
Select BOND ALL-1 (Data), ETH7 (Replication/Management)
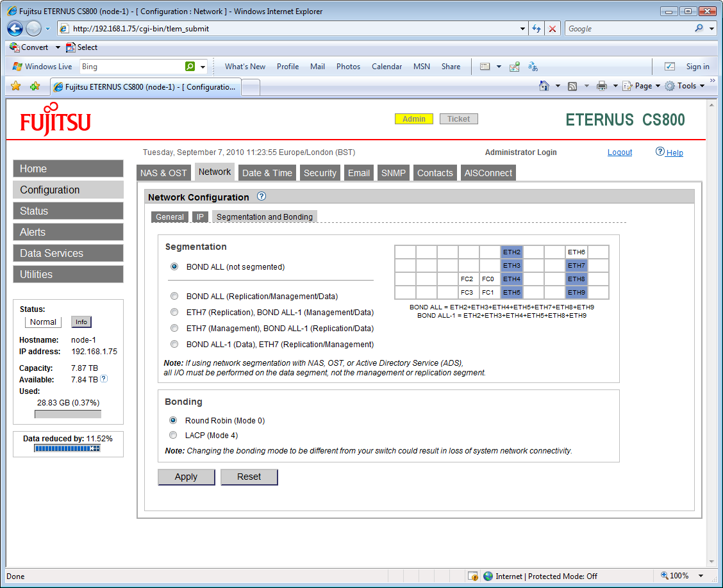coord(174,344)
